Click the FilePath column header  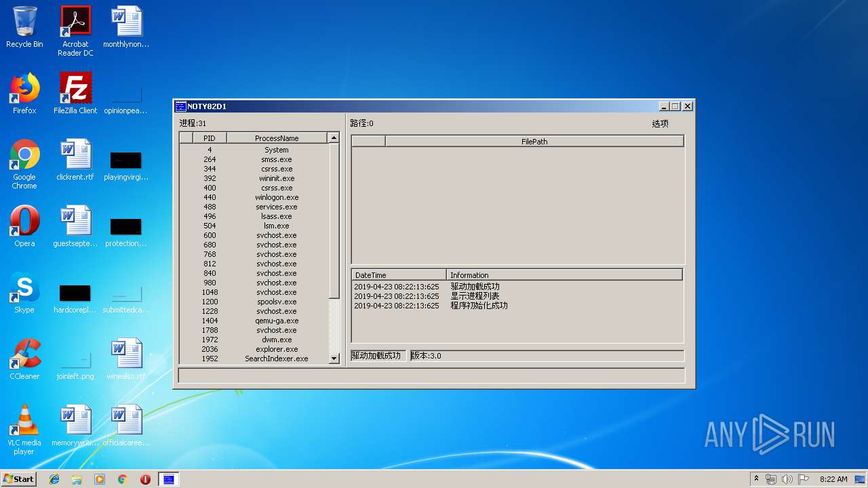point(534,142)
